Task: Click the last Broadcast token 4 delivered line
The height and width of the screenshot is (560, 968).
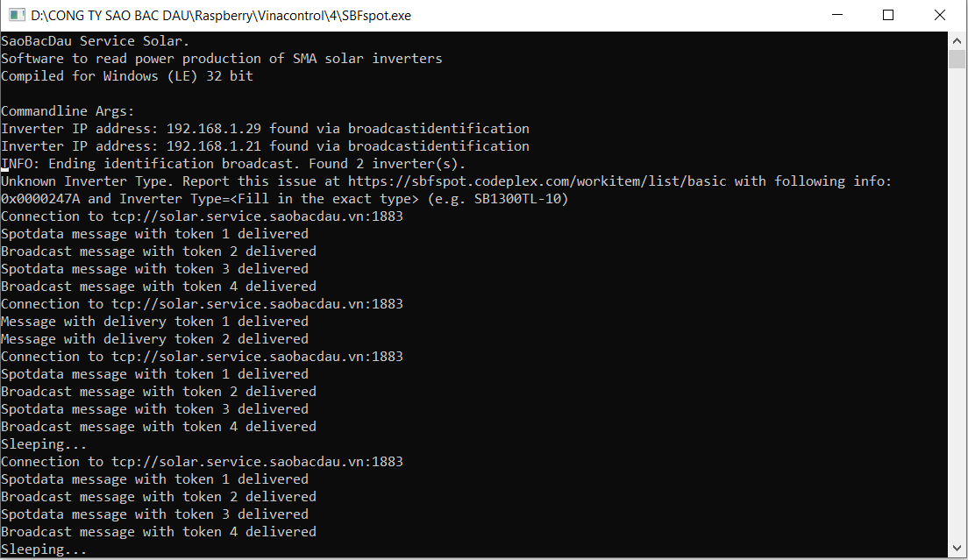Action: (x=158, y=531)
